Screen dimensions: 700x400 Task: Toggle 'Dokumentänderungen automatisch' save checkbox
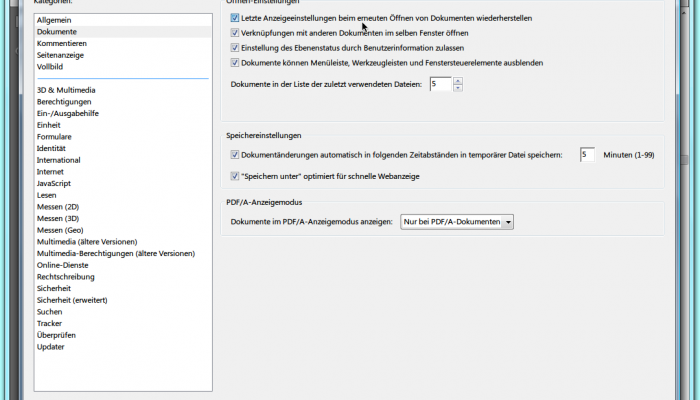click(234, 155)
